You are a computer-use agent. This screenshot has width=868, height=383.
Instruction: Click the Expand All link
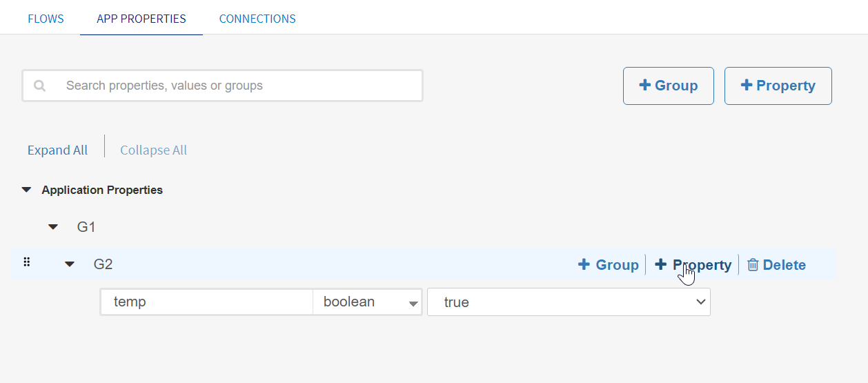point(57,150)
